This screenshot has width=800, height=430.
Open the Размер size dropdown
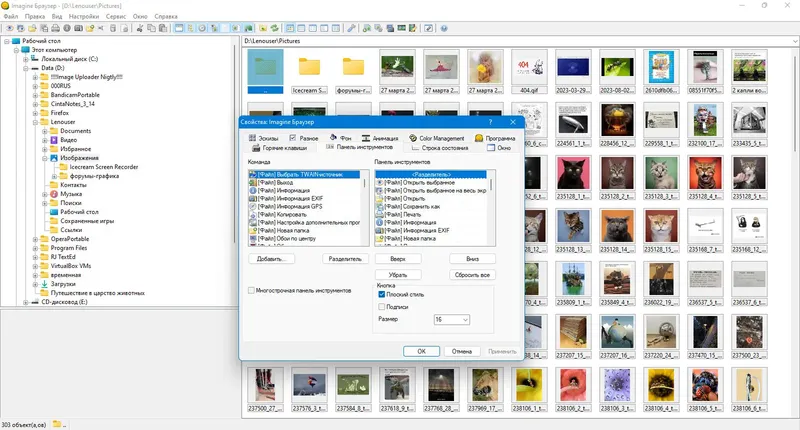point(465,319)
